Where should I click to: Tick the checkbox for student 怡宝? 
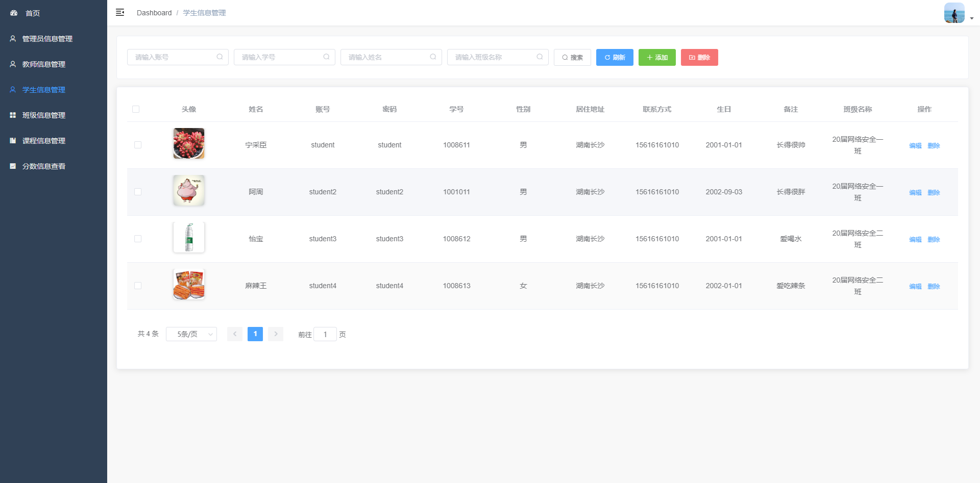[138, 239]
